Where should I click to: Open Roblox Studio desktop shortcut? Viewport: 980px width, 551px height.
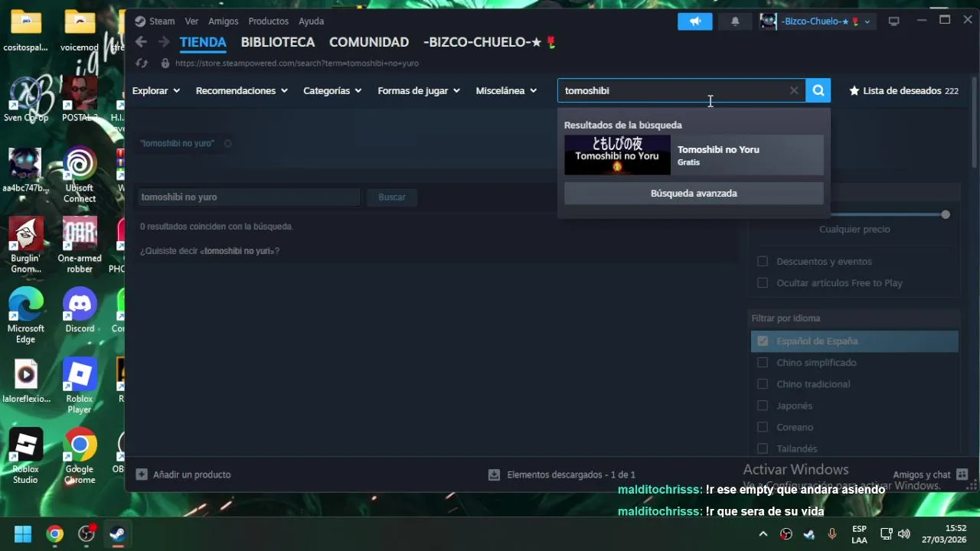(26, 456)
